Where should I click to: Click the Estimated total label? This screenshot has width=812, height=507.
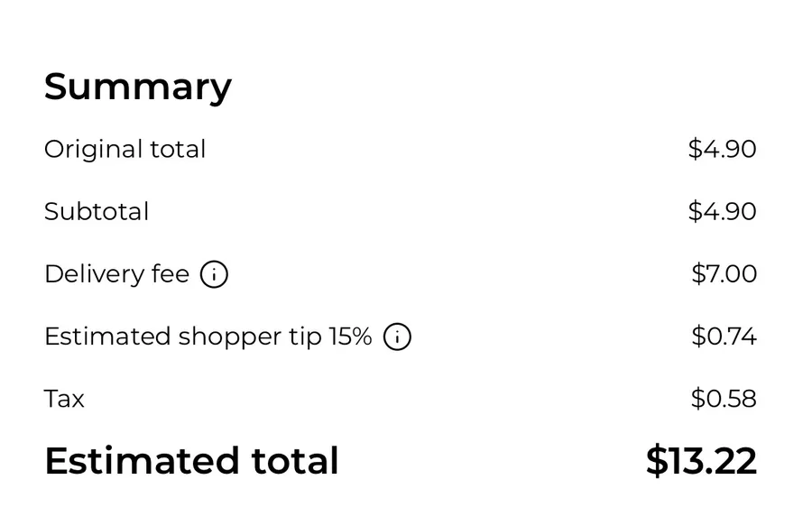[x=191, y=461]
